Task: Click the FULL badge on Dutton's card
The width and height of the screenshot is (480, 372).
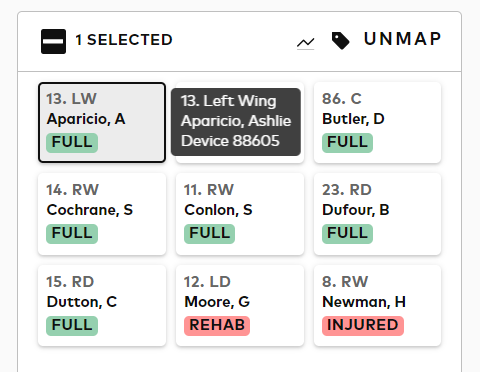Action: click(x=72, y=325)
